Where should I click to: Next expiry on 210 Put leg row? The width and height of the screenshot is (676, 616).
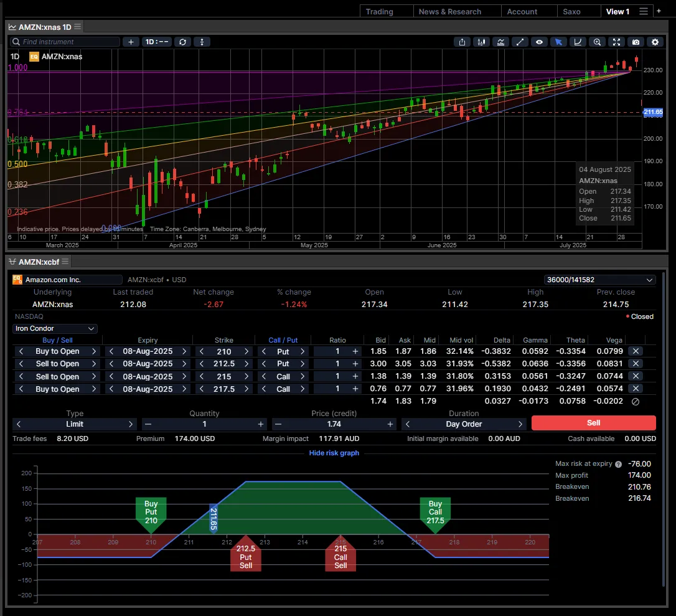tap(184, 351)
